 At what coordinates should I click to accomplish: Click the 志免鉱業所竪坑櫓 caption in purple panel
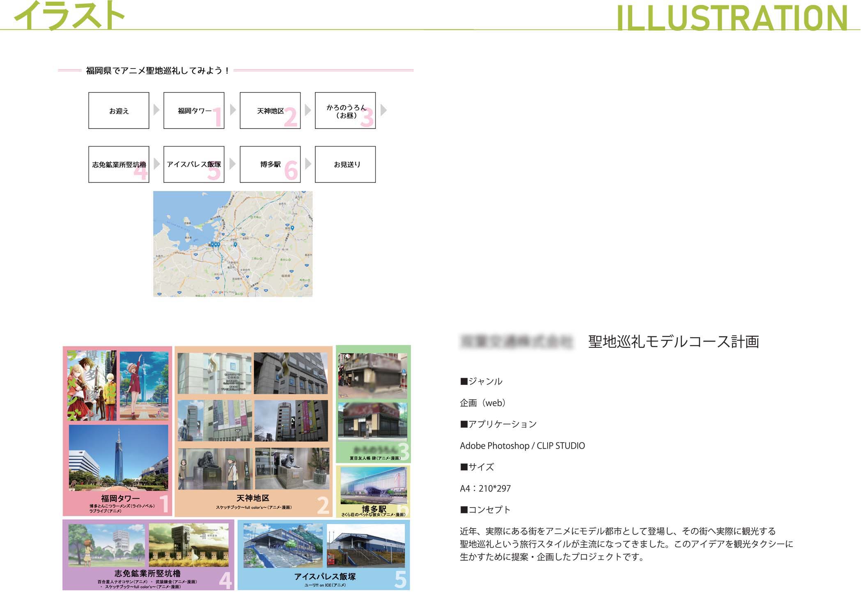click(x=147, y=573)
